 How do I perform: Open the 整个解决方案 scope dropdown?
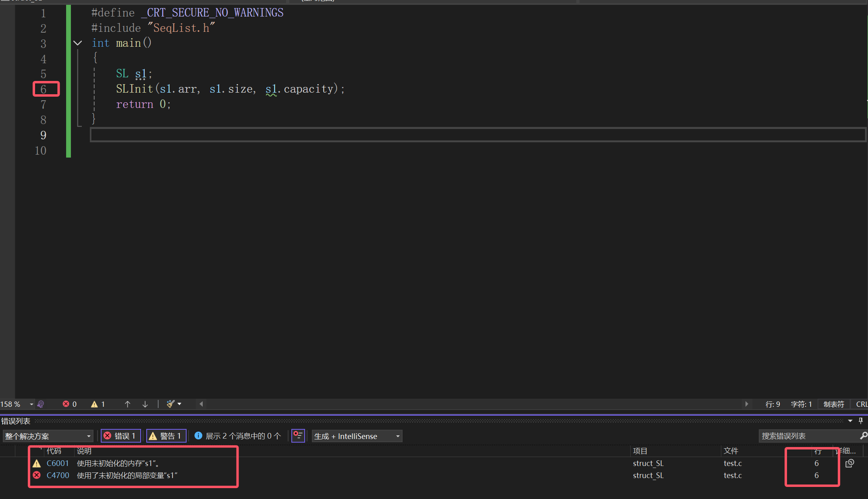(48, 436)
